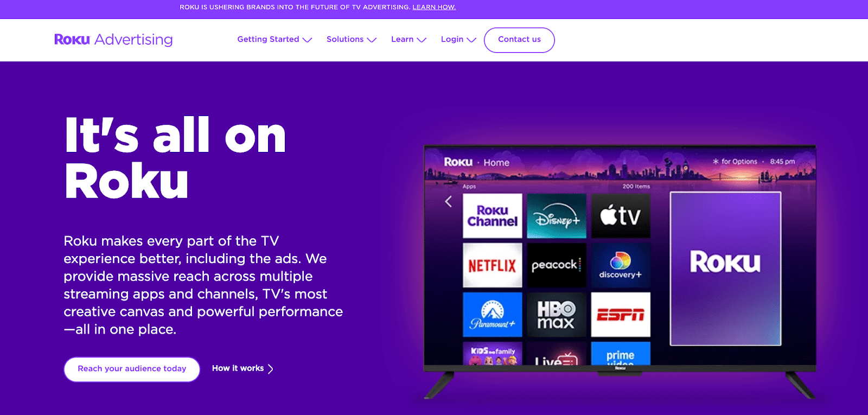The height and width of the screenshot is (415, 868).
Task: Expand the Solutions chevron arrow
Action: tap(372, 40)
